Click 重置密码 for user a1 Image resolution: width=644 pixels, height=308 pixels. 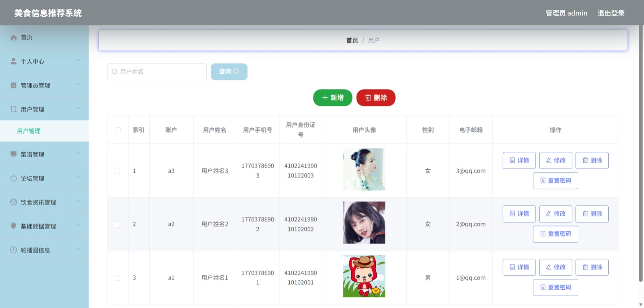[x=556, y=288]
